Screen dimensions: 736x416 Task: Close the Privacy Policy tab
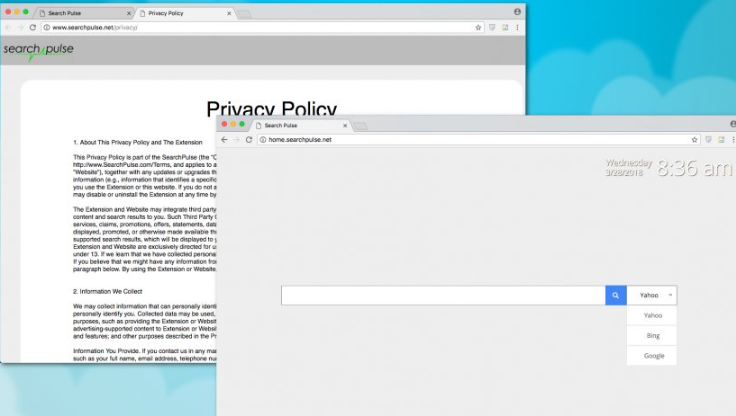[x=229, y=13]
